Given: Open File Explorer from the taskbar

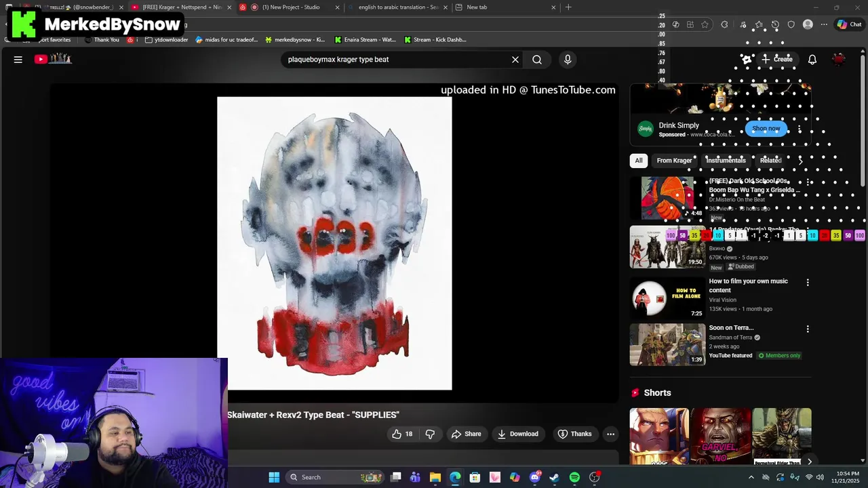Looking at the screenshot, I should [435, 477].
